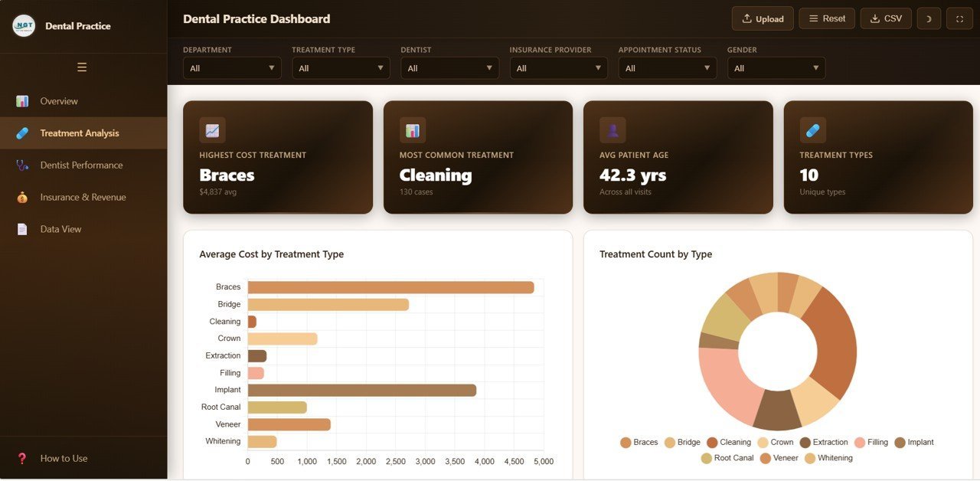Click the coin icon beside Insurance & Revenue
The image size is (980, 481).
click(22, 197)
